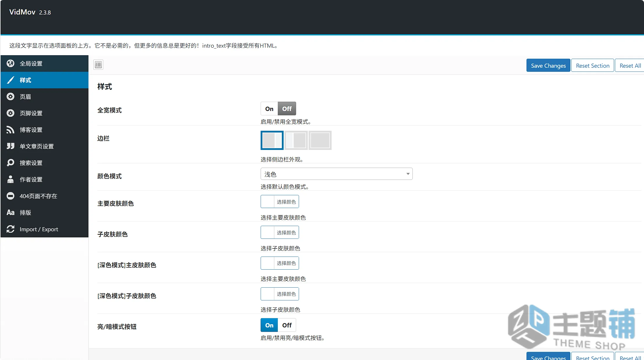Open the 404页面不存在 section

click(45, 196)
